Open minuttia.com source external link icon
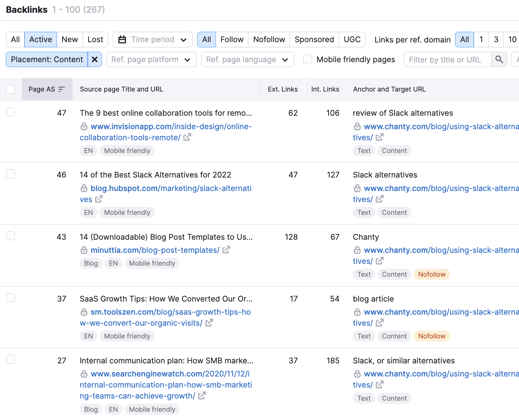 (x=226, y=250)
